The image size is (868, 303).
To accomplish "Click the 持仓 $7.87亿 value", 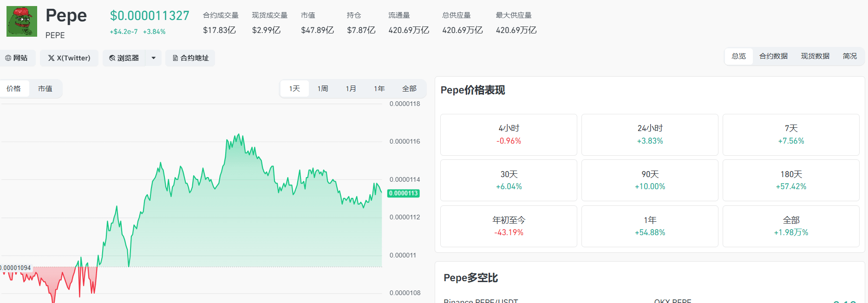I will (361, 30).
